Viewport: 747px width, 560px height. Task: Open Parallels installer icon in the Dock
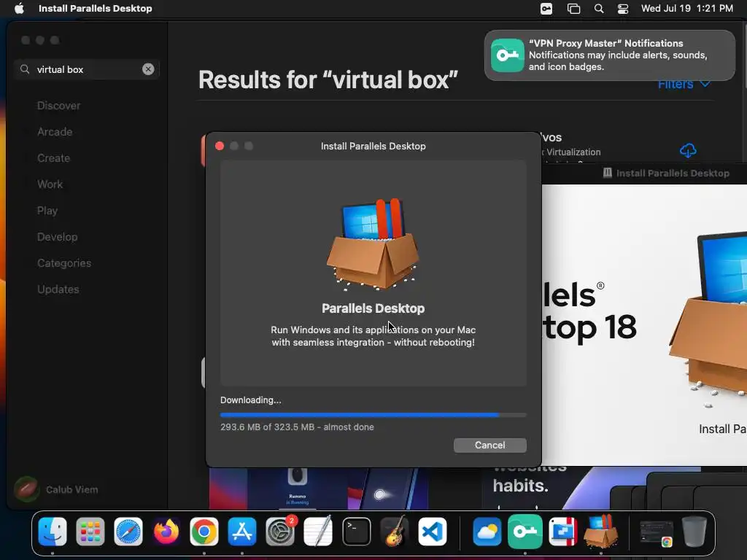tap(601, 532)
